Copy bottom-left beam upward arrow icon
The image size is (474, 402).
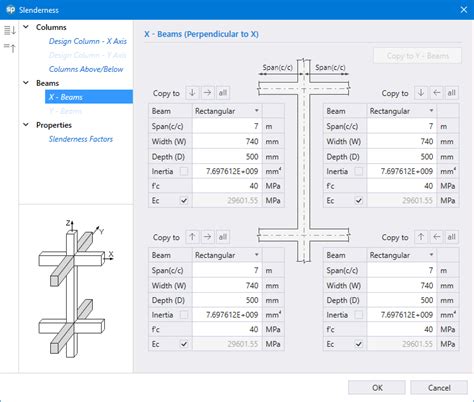[x=192, y=237]
